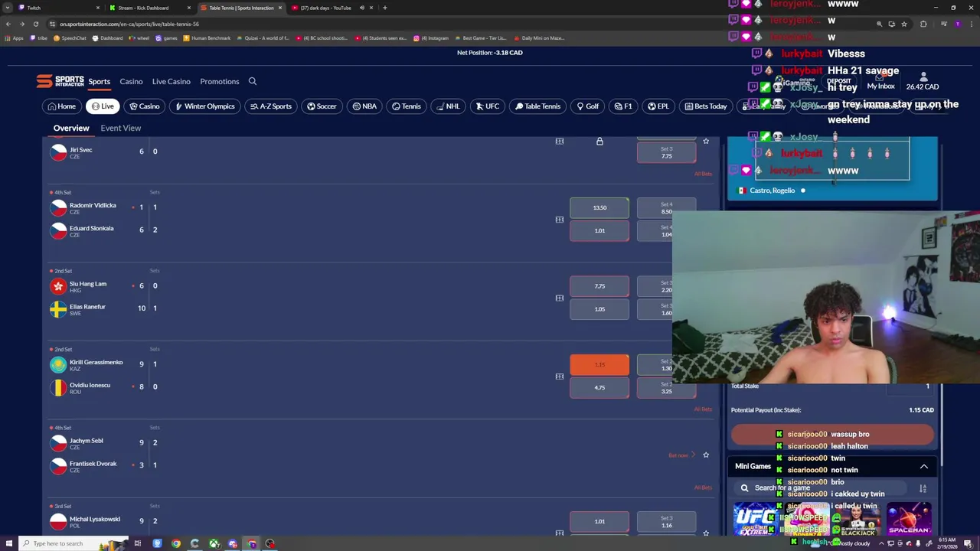
Task: Open Soccer category
Action: pyautogui.click(x=322, y=106)
